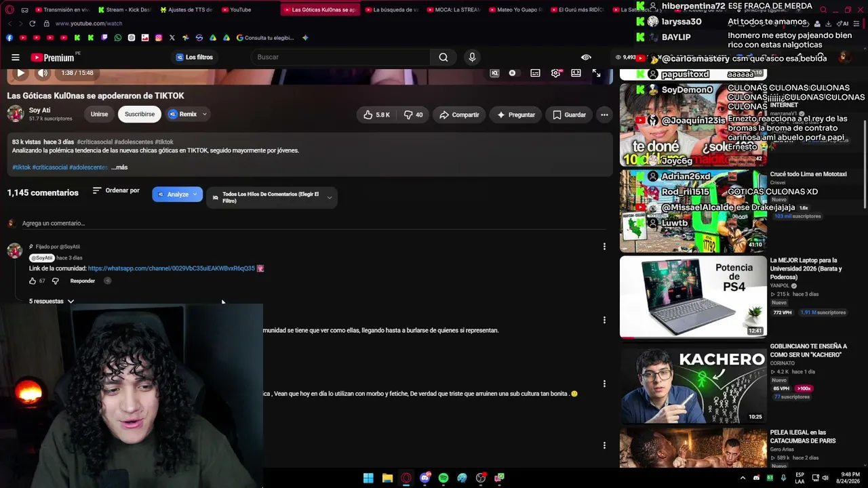
Task: Open video player settings gear
Action: [555, 73]
